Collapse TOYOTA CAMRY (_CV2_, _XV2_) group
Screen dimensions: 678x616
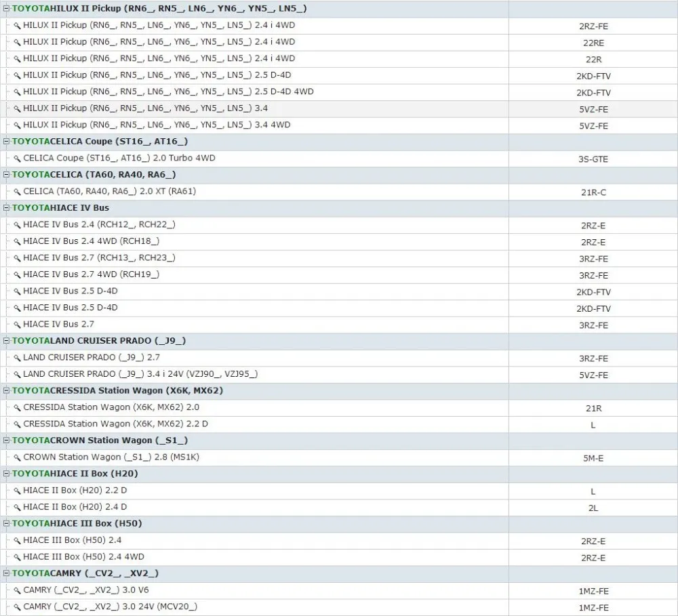6,573
